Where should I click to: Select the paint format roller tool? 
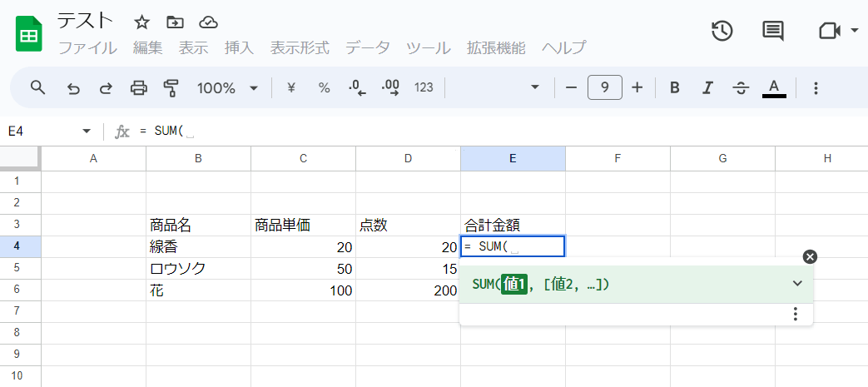(x=171, y=88)
